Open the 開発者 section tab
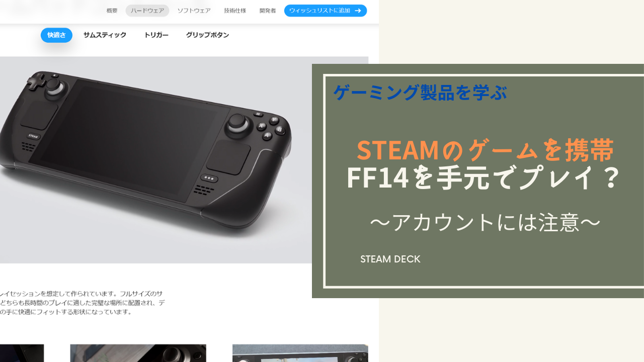Image resolution: width=644 pixels, height=362 pixels. coord(268,11)
